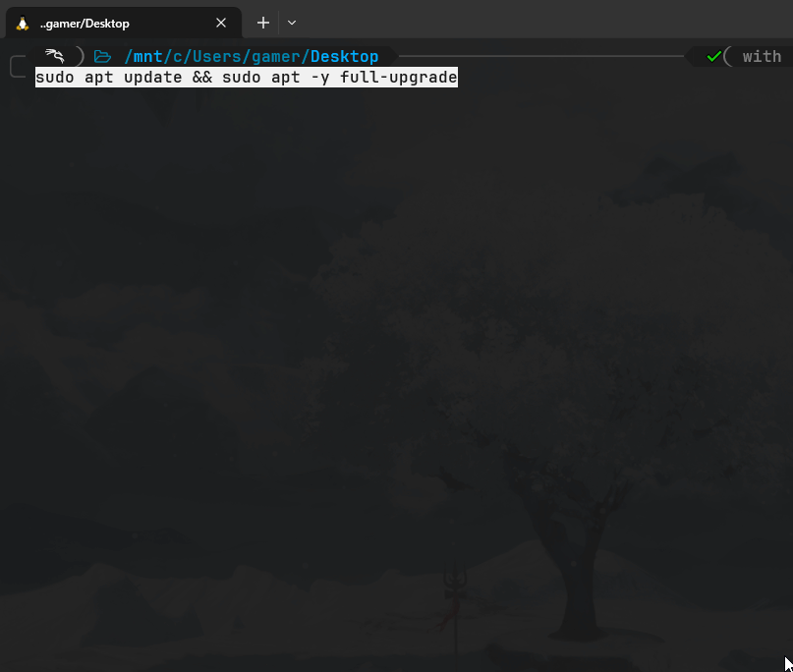Select the "..gamer/Desktop" tab
This screenshot has width=793, height=672.
pos(118,23)
